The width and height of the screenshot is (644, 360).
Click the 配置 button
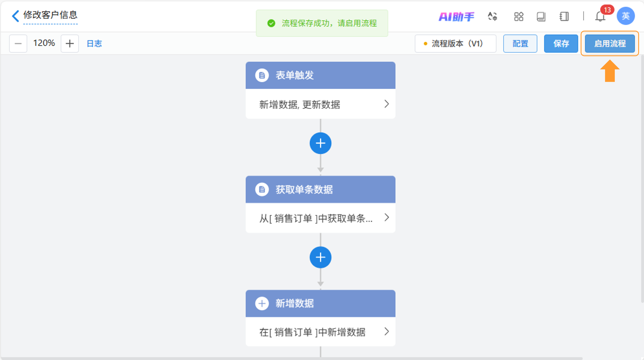pos(520,43)
